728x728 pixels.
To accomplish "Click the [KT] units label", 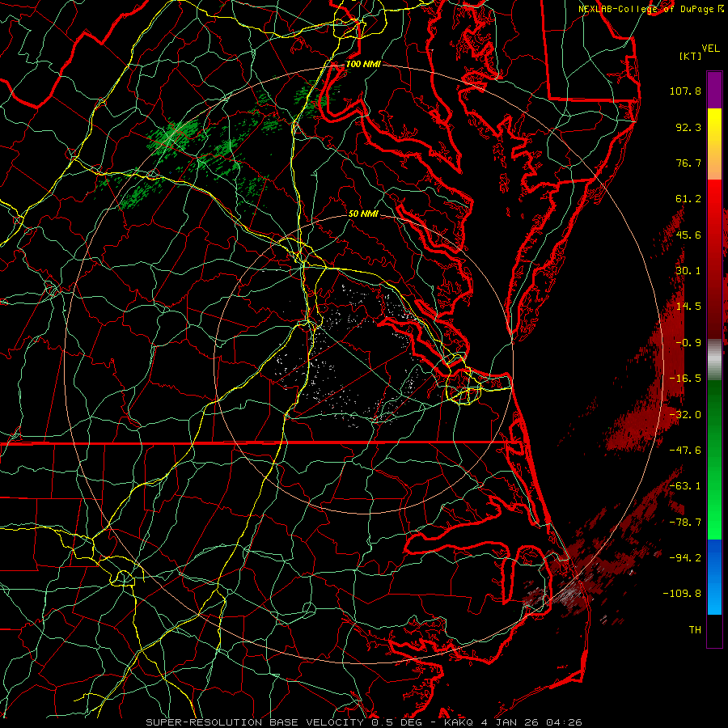I will pos(691,56).
